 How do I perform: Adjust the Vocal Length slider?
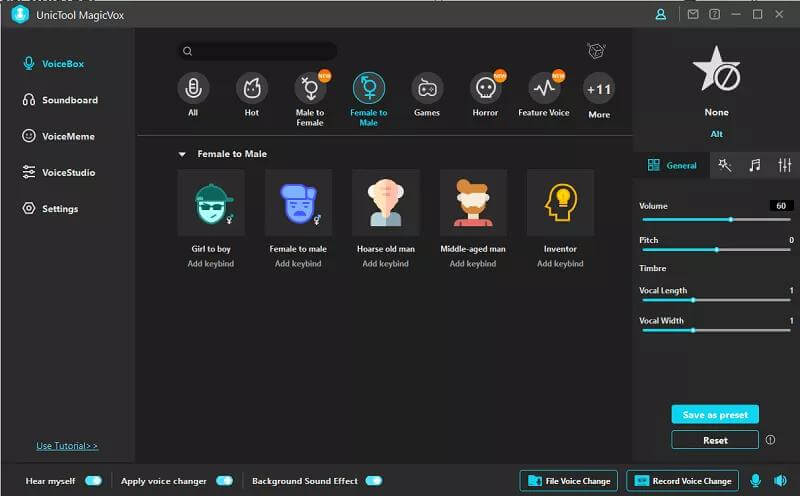pyautogui.click(x=716, y=300)
